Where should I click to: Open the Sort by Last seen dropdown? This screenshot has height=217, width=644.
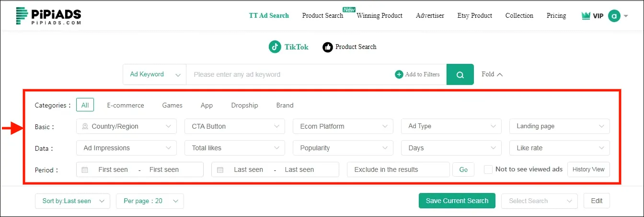72,201
